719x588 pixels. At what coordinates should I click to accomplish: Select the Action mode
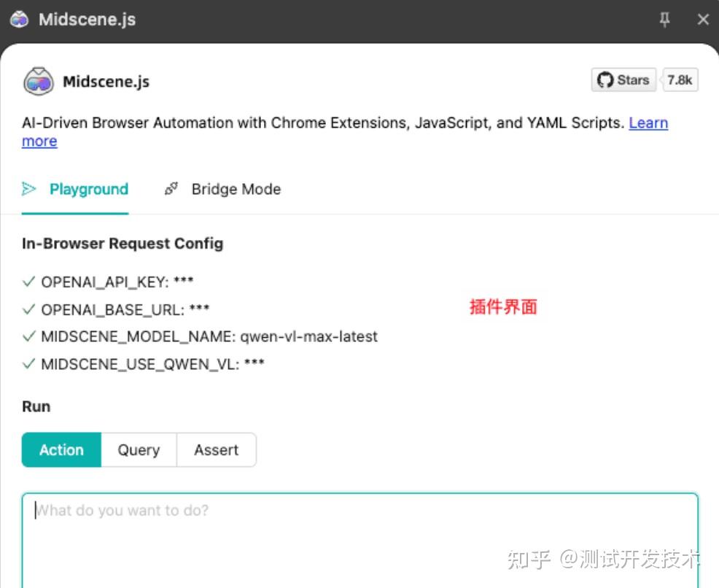coord(61,450)
